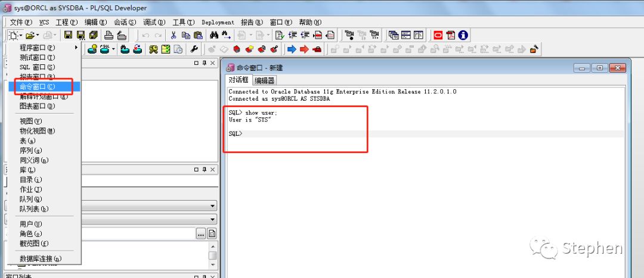
Task: Click the Record Macro camera icon
Action: pos(349,35)
